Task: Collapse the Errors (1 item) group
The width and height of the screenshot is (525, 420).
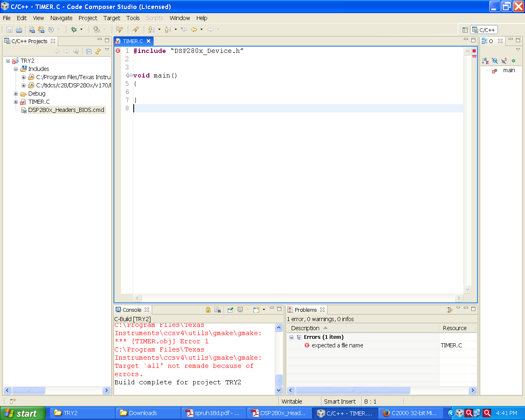Action: point(291,337)
